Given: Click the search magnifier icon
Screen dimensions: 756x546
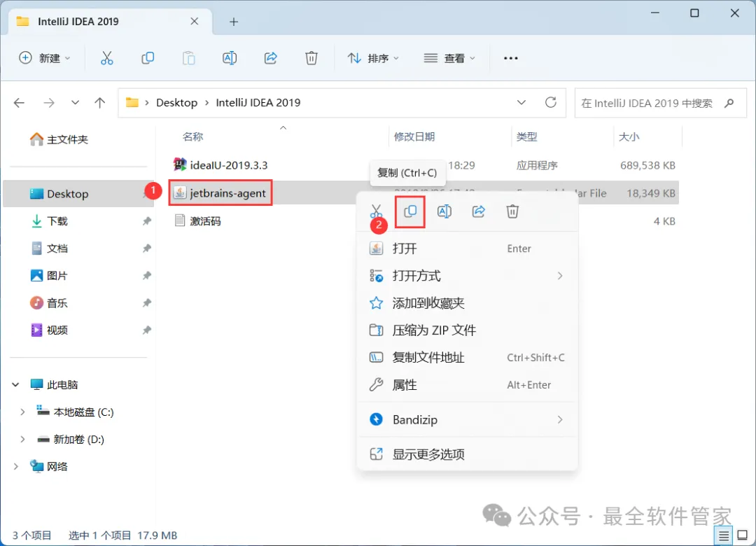Looking at the screenshot, I should click(x=729, y=103).
